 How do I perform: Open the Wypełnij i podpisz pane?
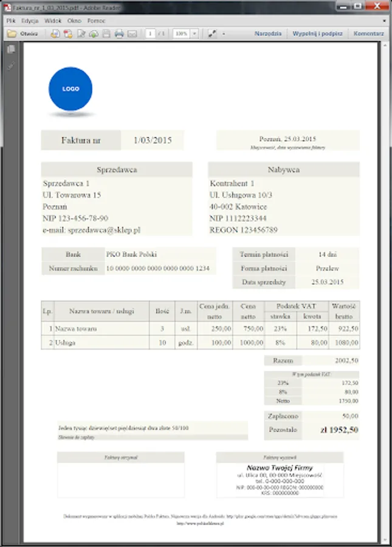[317, 33]
